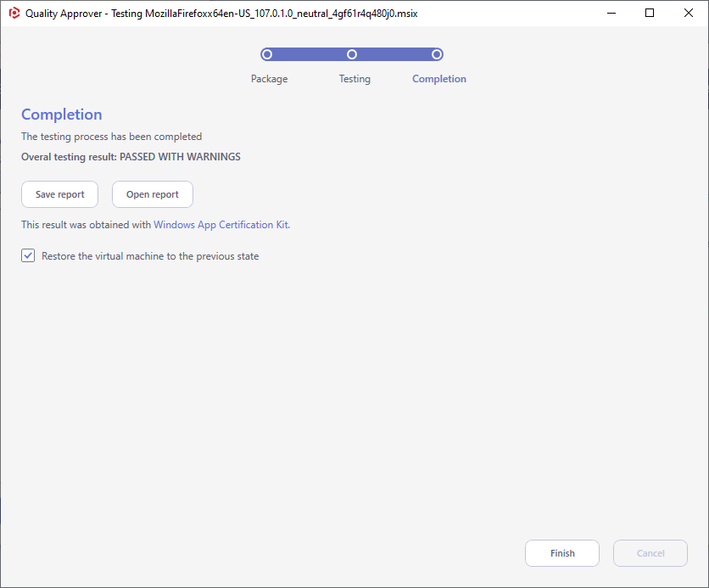Viewport: 709px width, 588px height.
Task: Click the disabled Cancel button
Action: click(x=650, y=553)
